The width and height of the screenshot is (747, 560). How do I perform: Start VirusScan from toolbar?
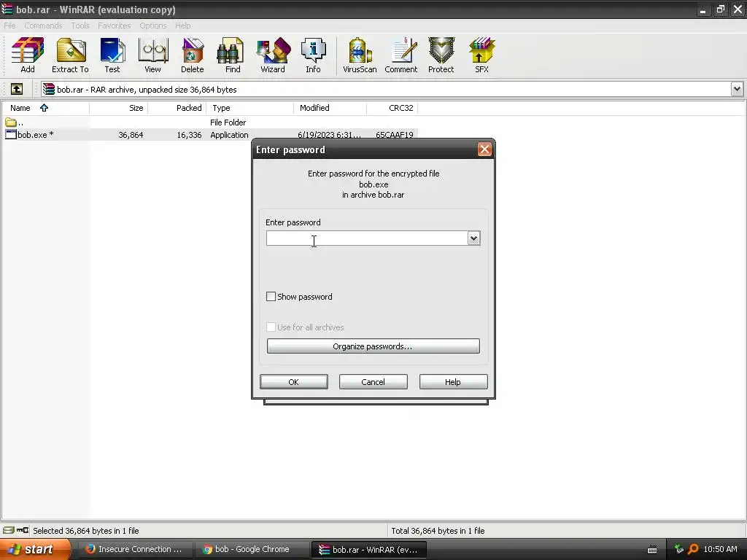(360, 55)
